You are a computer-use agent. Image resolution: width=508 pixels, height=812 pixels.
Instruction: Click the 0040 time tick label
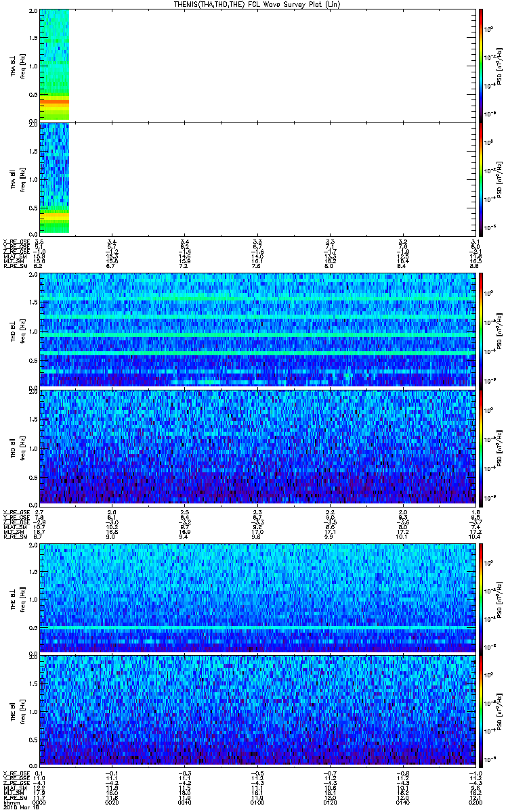pyautogui.click(x=185, y=801)
